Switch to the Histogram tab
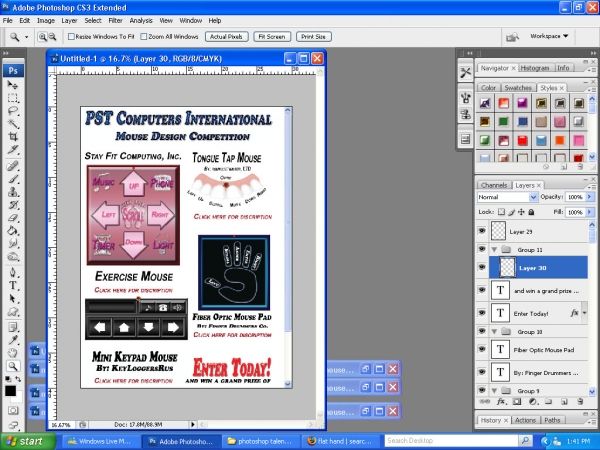This screenshot has height=450, width=600. (x=535, y=68)
